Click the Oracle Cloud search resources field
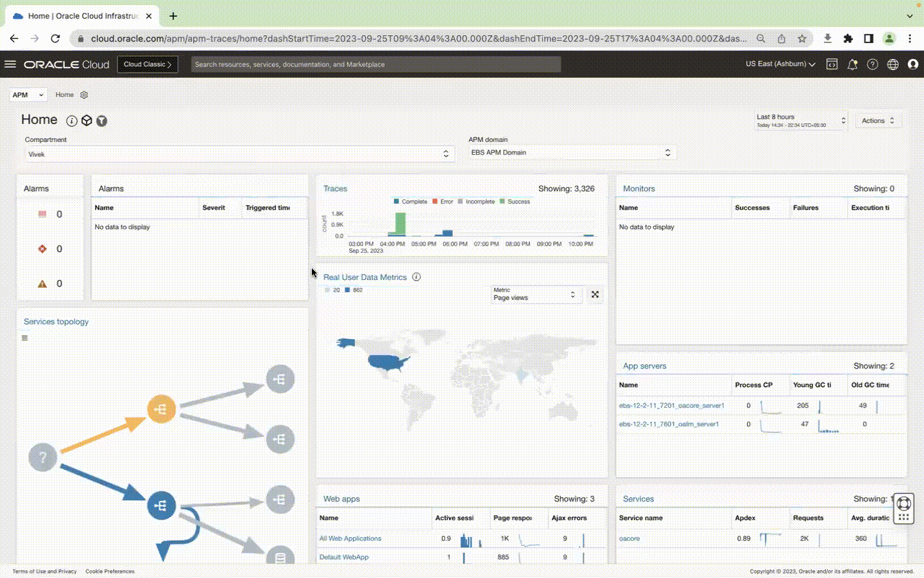 click(376, 64)
